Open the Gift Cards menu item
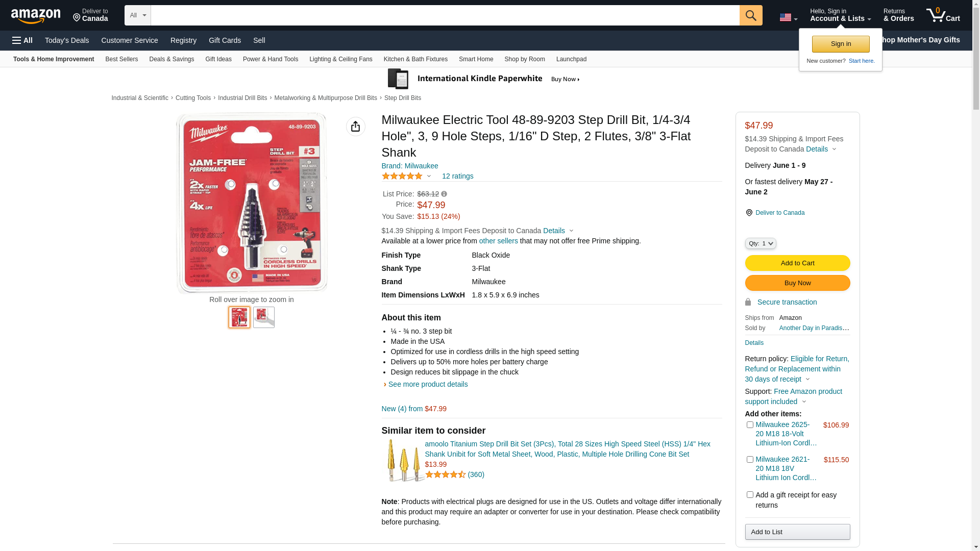The image size is (980, 551). point(225,40)
